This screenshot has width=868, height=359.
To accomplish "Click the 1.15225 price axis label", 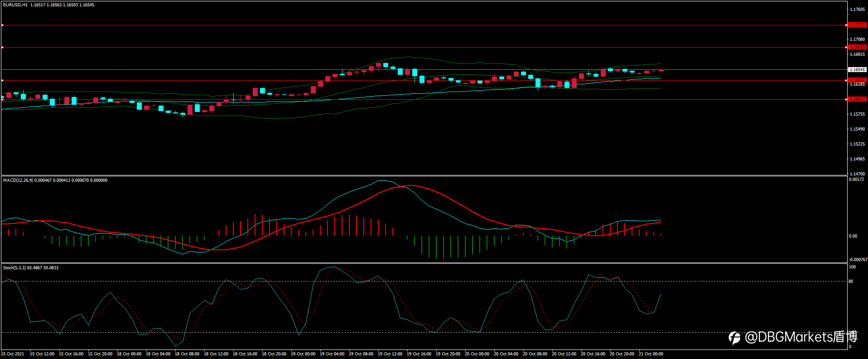I will [x=857, y=144].
